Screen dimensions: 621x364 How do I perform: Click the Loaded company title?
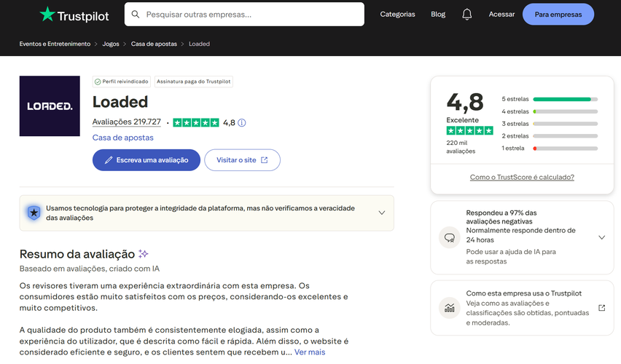click(120, 102)
